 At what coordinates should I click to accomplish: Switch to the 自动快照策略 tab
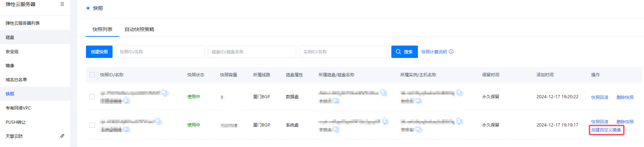coord(139,29)
